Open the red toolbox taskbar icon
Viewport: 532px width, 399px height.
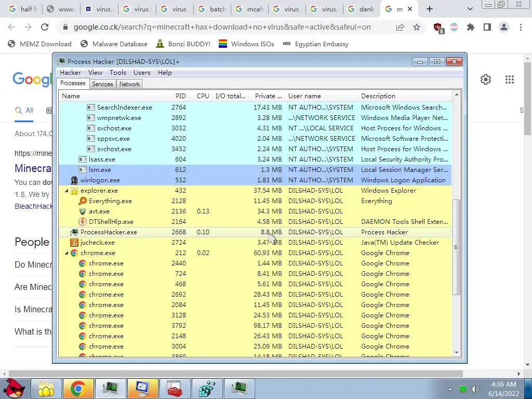pyautogui.click(x=175, y=389)
